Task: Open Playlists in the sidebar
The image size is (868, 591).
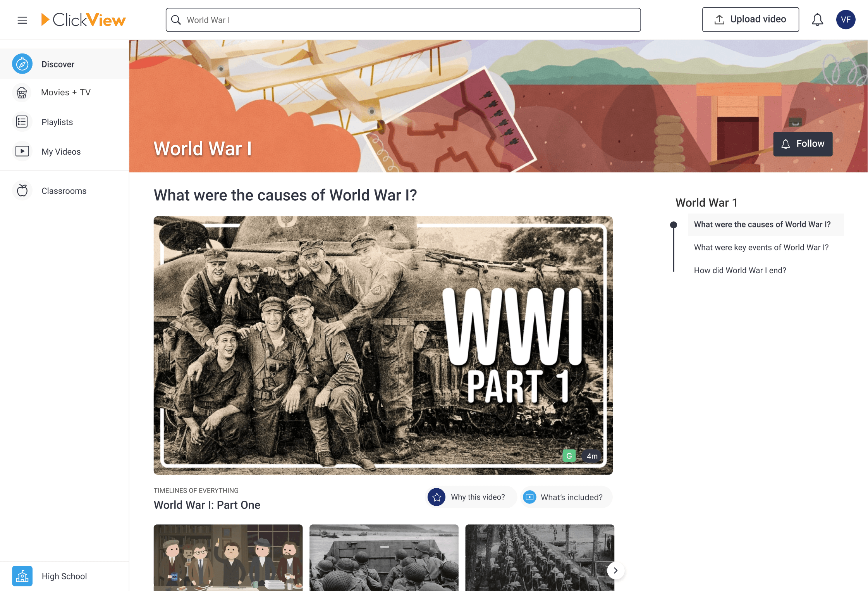Action: pyautogui.click(x=64, y=122)
